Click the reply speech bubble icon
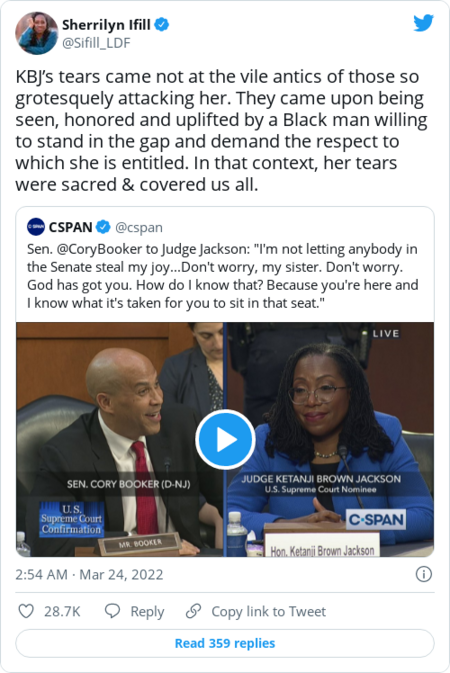450x673 pixels. (112, 611)
